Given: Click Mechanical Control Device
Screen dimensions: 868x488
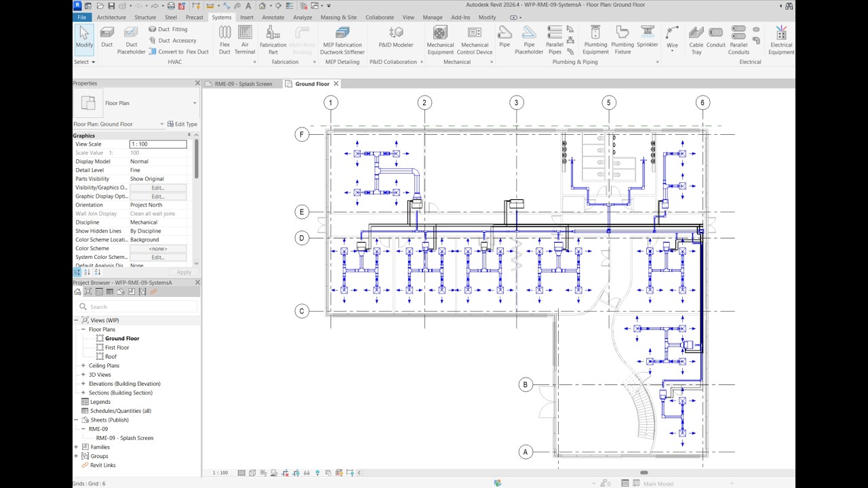Looking at the screenshot, I should click(x=475, y=40).
